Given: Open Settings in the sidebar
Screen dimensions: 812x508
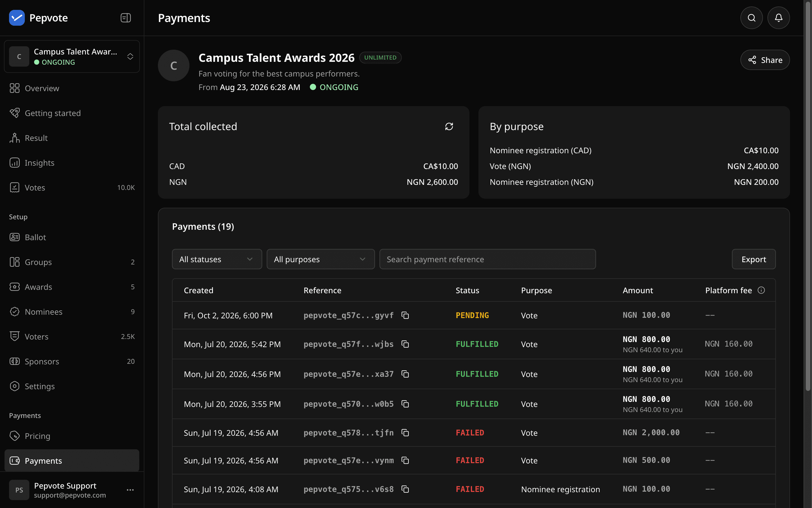Looking at the screenshot, I should click(72, 386).
